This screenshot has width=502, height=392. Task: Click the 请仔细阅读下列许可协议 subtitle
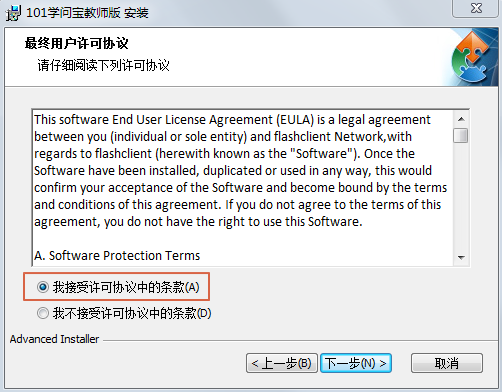point(103,65)
